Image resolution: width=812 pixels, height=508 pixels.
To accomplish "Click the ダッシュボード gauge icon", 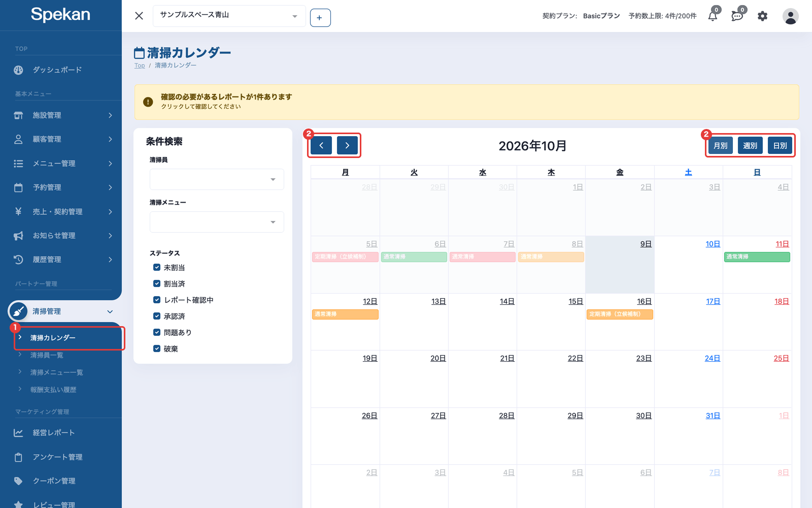I will 18,70.
